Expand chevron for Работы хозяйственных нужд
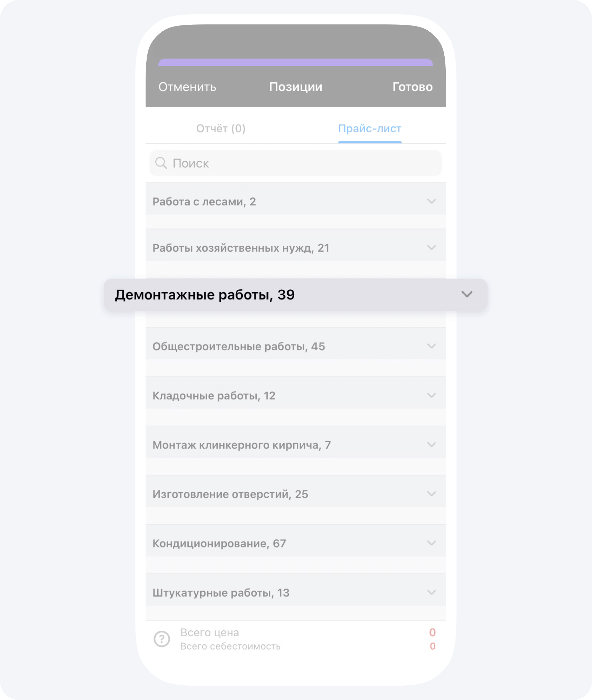 (x=431, y=248)
